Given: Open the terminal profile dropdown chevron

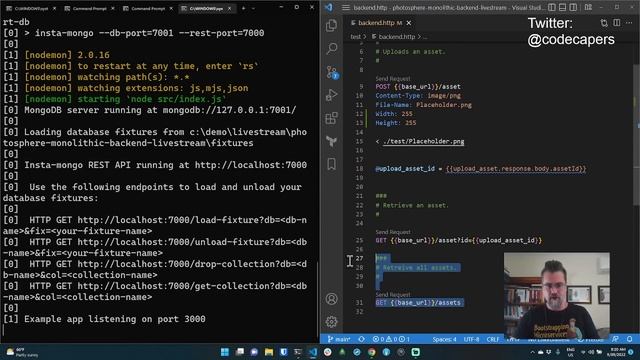Looking at the screenshot, I should pos(253,8).
